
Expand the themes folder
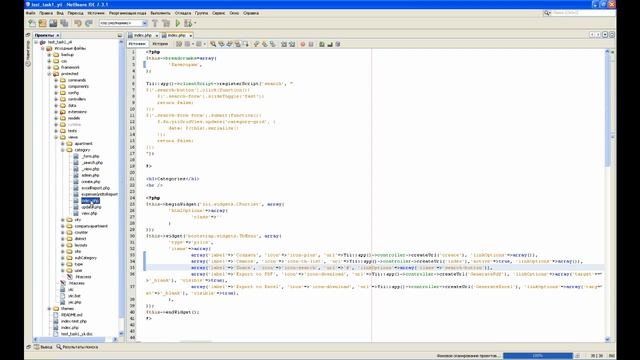tap(49, 309)
